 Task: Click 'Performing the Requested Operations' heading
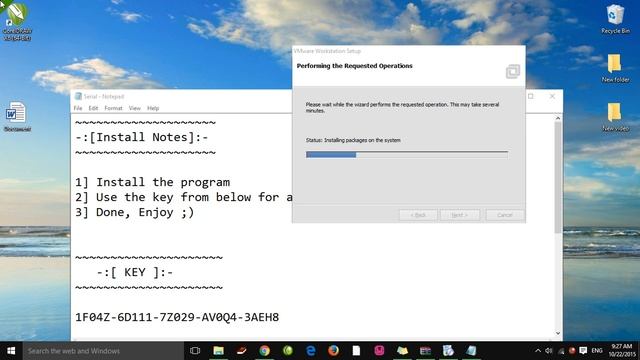tap(354, 66)
